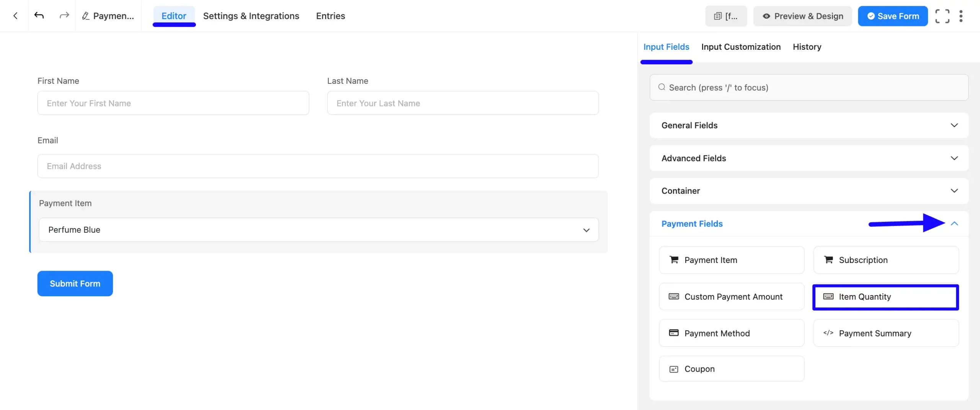The image size is (980, 410).
Task: Open the three-dot overflow menu
Action: pos(962,16)
